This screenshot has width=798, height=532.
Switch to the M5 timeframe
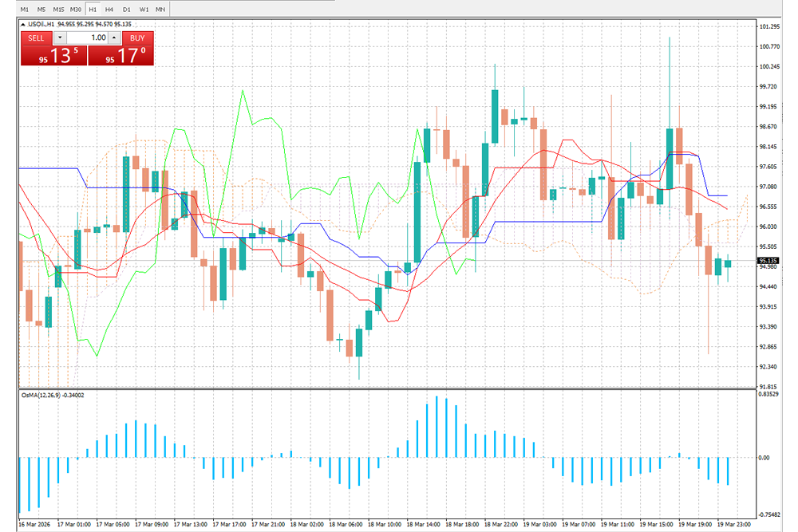click(41, 9)
